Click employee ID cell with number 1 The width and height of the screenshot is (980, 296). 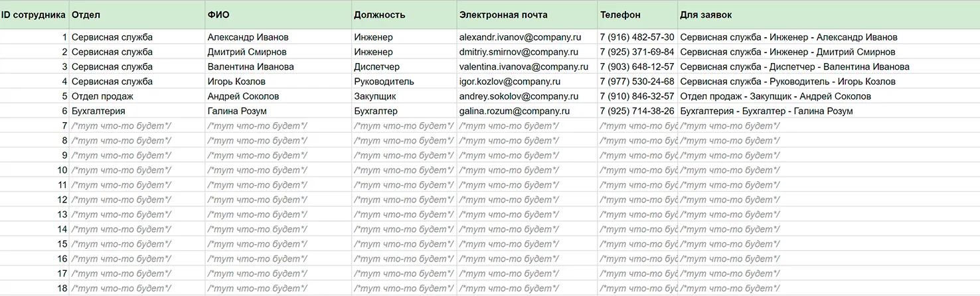point(35,37)
